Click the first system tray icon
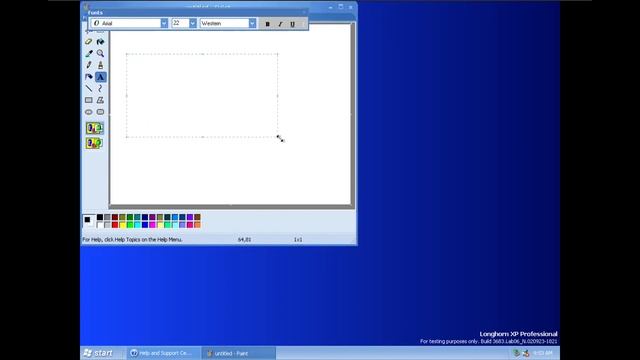Viewport: 640px width, 360px height. (516, 353)
